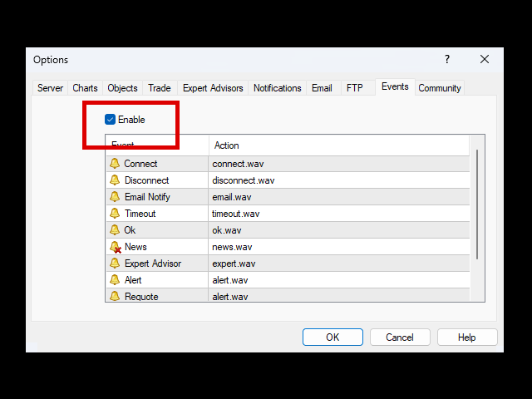Switch to the Email tab
This screenshot has height=399, width=532.
pos(322,88)
